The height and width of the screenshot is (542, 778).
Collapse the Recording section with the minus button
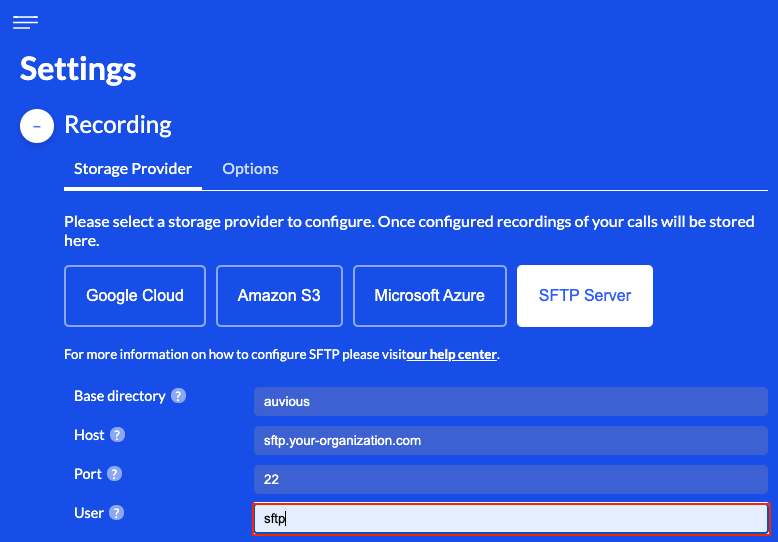click(37, 126)
